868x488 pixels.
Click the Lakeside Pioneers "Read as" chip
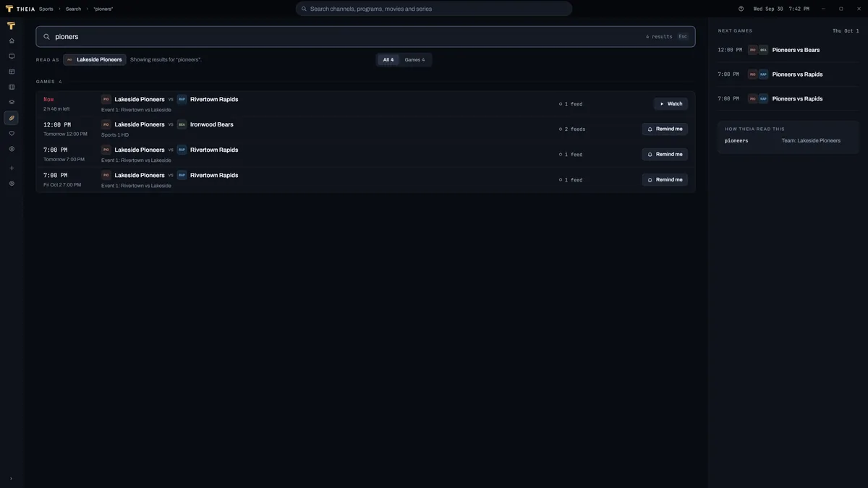95,60
